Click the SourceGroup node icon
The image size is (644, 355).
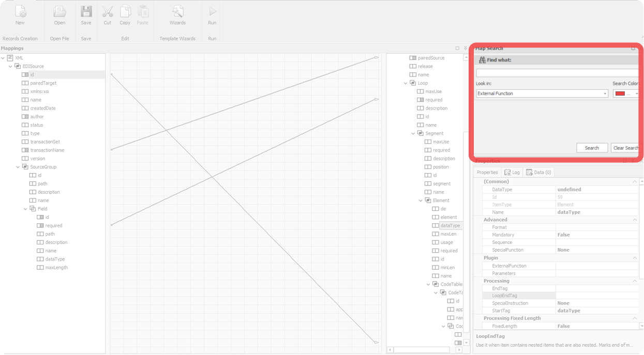[25, 167]
